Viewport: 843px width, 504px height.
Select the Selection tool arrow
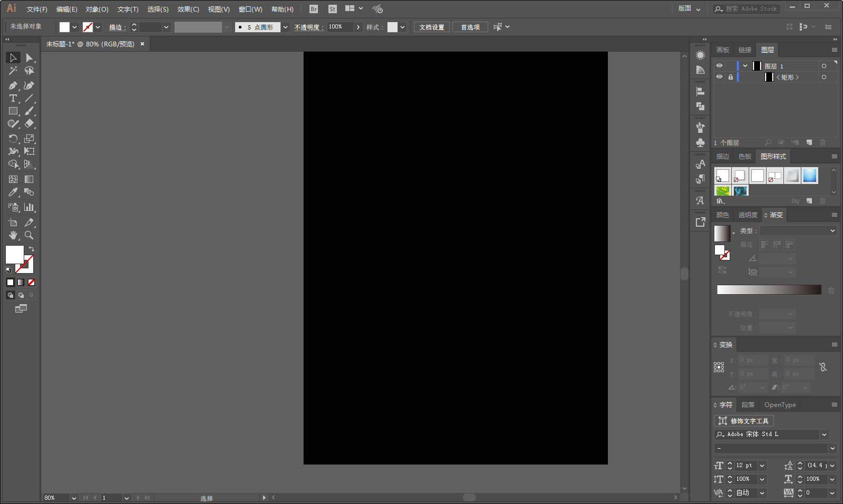13,57
